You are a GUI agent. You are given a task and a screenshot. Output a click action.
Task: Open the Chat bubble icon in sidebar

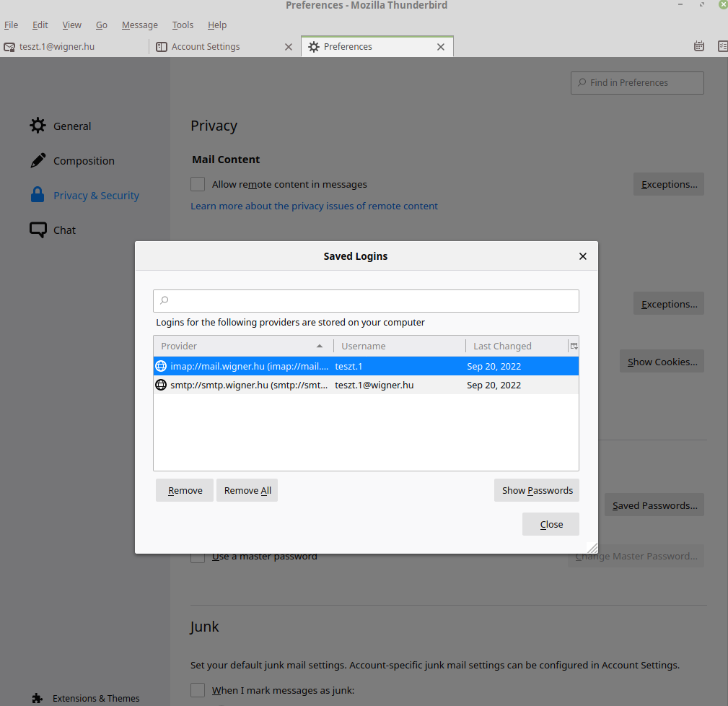click(38, 230)
